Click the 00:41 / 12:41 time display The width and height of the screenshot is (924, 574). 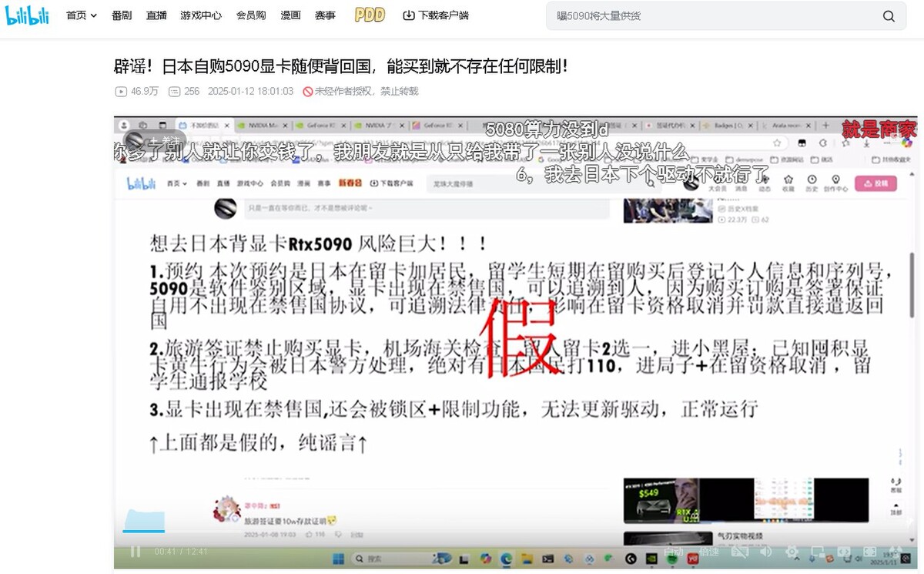click(181, 552)
